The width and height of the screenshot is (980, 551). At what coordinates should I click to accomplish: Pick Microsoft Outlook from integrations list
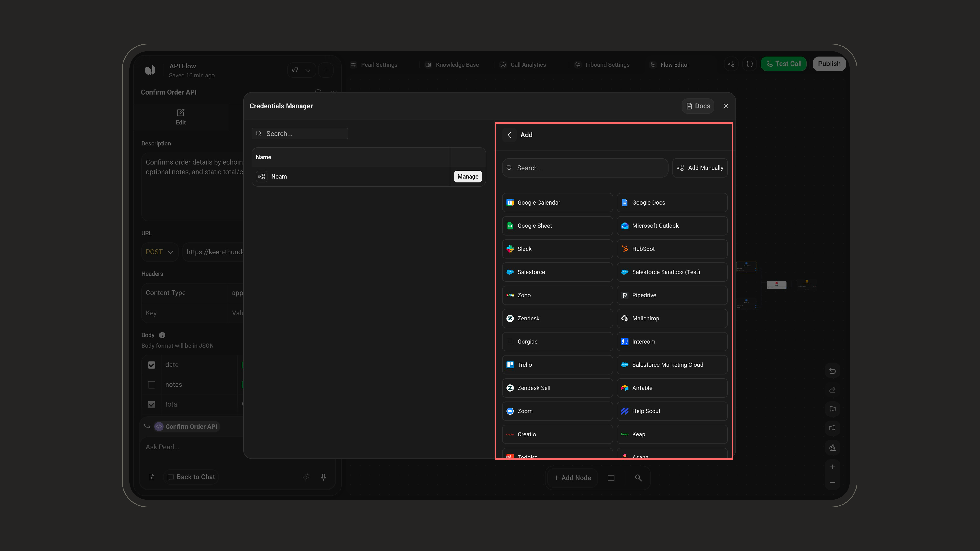tap(672, 226)
